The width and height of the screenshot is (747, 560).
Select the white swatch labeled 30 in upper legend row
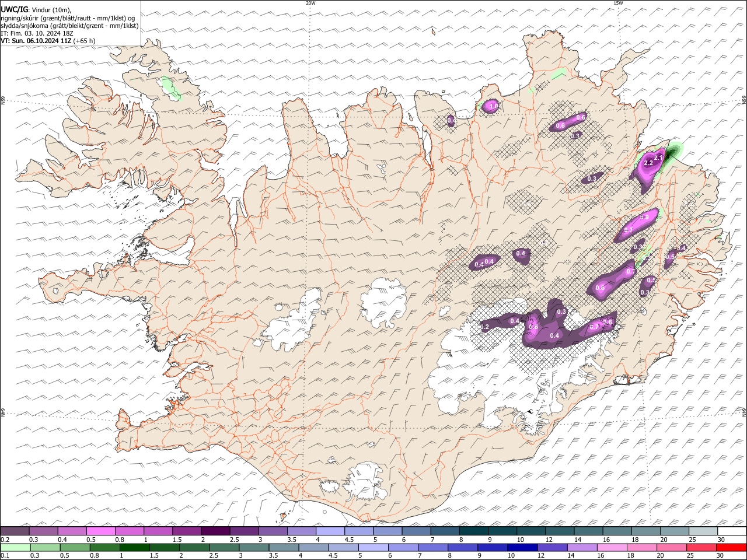(731, 531)
